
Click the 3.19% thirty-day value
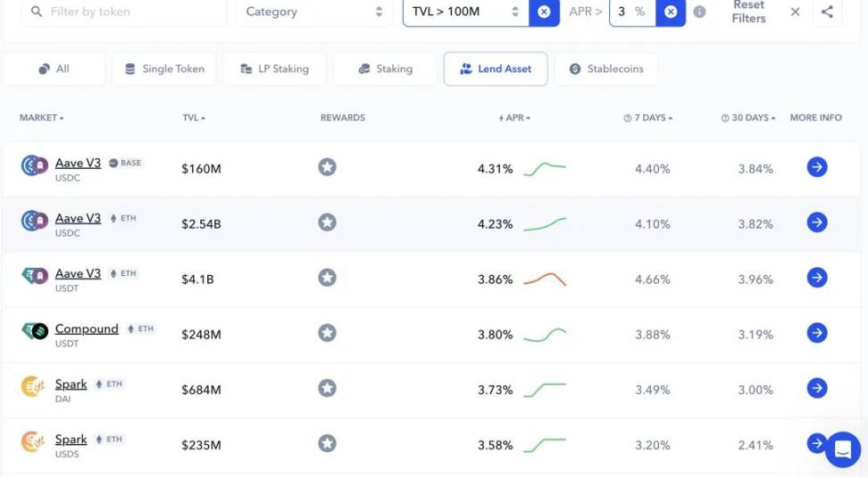click(755, 335)
